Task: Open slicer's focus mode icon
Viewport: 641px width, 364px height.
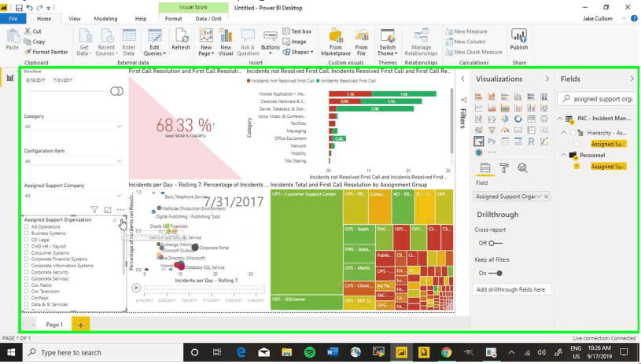Action: [108, 210]
